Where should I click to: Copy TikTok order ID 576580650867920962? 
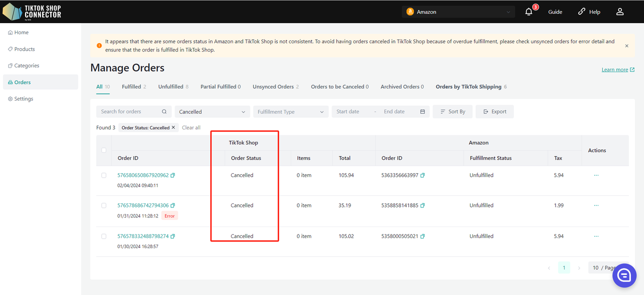(x=173, y=176)
